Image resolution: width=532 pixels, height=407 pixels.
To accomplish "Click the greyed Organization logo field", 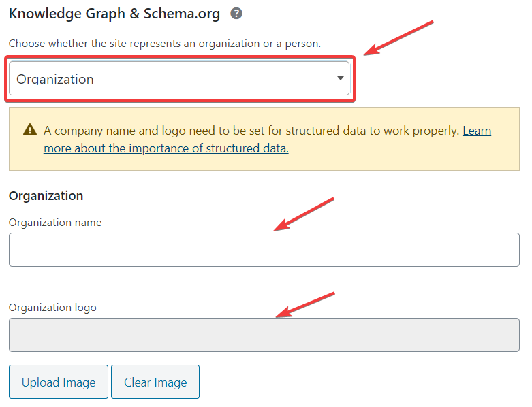I will coord(264,335).
